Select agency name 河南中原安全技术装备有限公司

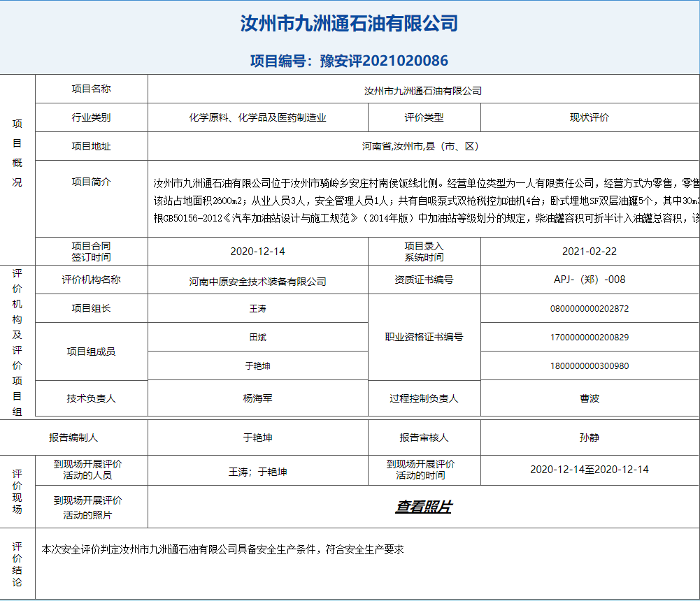click(257, 282)
